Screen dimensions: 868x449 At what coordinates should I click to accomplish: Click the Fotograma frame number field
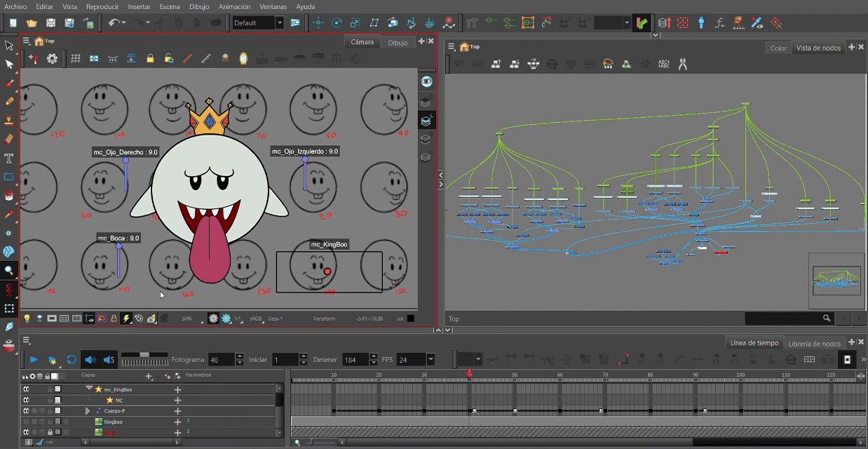[222, 359]
